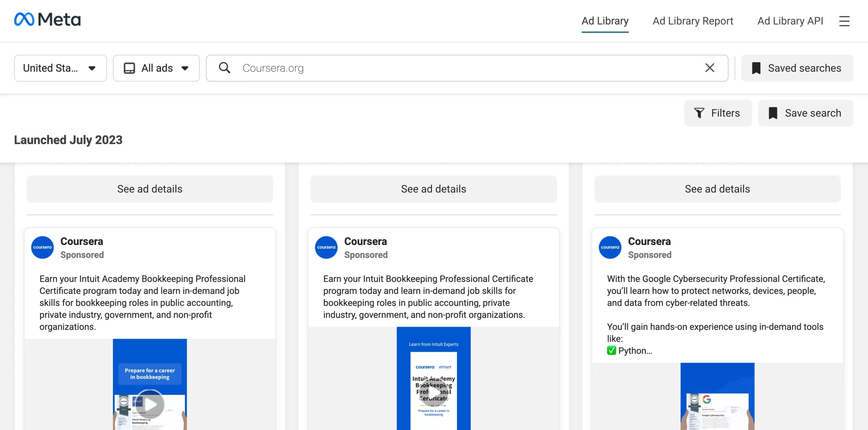This screenshot has height=430, width=868.
Task: Play the middle Intuit Bookkeeping certificate video
Action: 433,392
